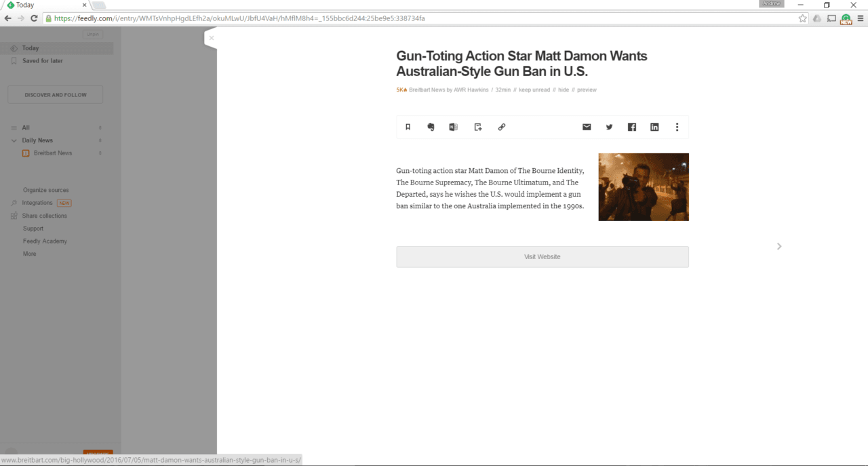This screenshot has height=466, width=868.
Task: Collapse the Daily News category
Action: pyautogui.click(x=14, y=140)
